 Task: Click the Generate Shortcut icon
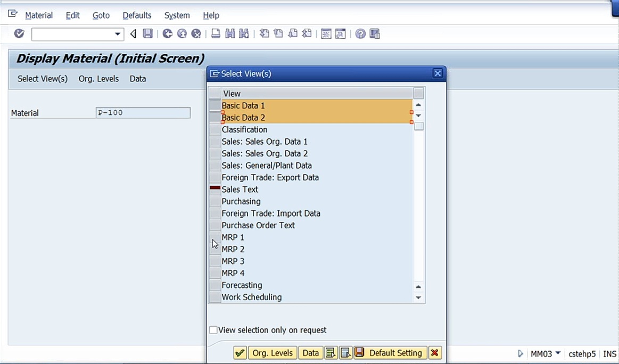coord(340,34)
